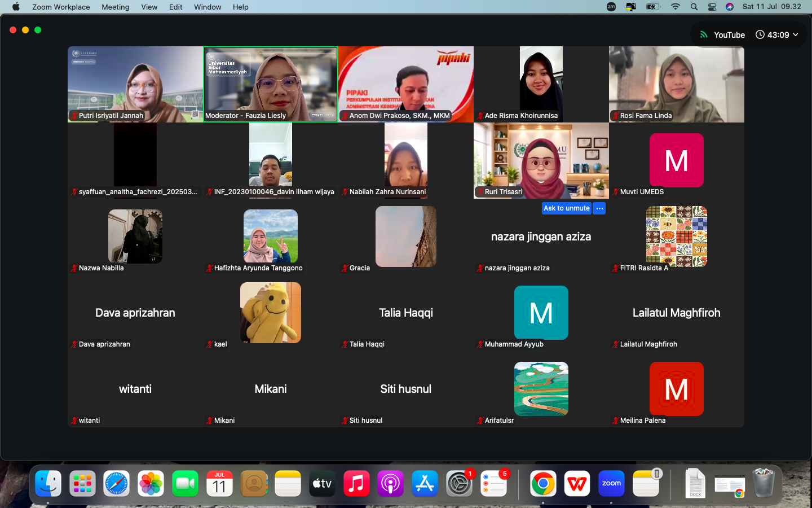This screenshot has width=812, height=508.
Task: Click the Wi-Fi status icon
Action: 676,7
